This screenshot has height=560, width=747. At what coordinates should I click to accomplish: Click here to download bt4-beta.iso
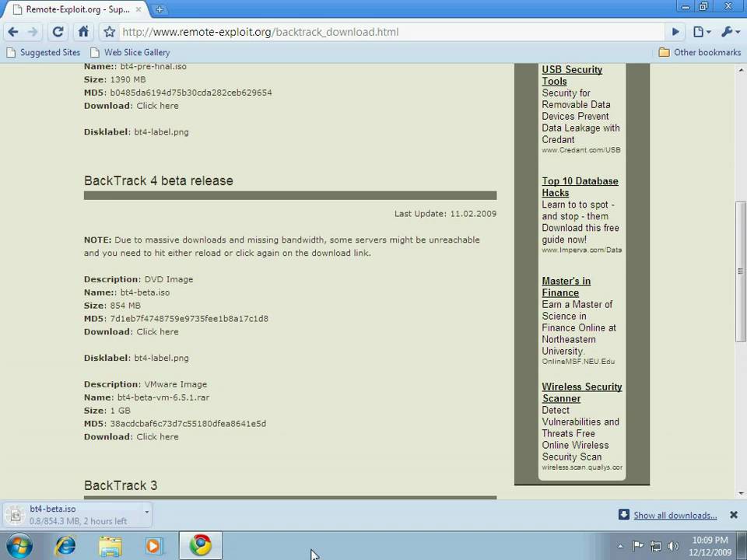[157, 332]
